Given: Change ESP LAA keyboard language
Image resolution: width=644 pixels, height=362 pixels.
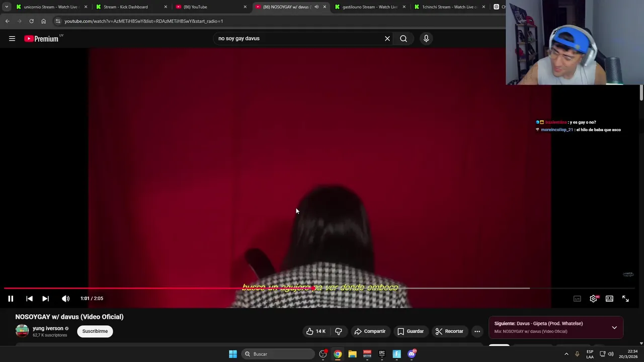Looking at the screenshot, I should 590,354.
